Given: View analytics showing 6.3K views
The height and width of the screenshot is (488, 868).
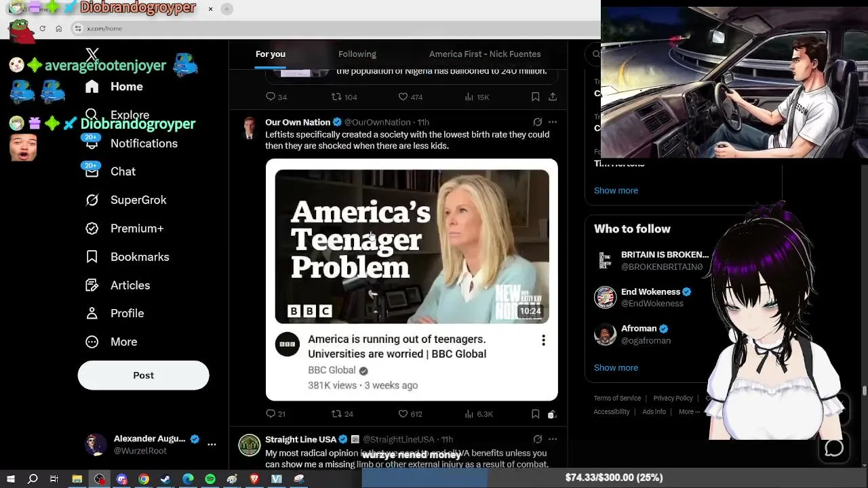Looking at the screenshot, I should coord(479,413).
